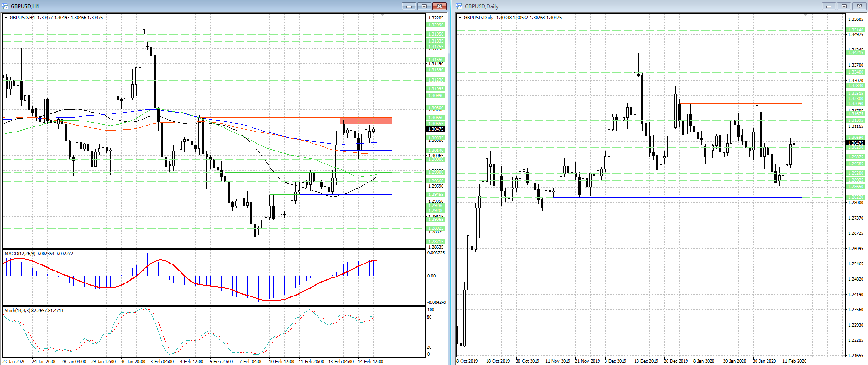Click the 1.33700 label on Daily price scale
The image size is (868, 365).
(856, 65)
